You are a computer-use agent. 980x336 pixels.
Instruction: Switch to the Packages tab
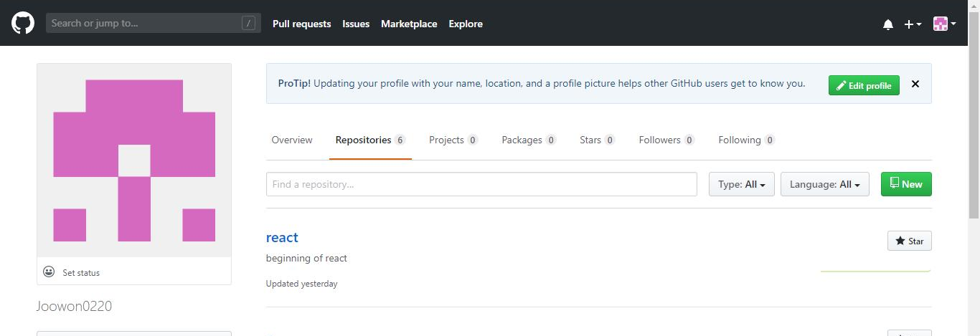tap(529, 140)
